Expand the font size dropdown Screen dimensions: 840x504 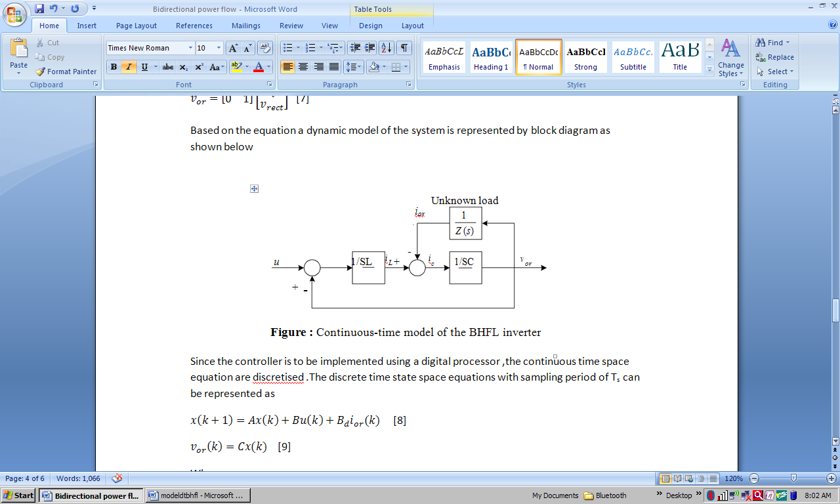219,48
